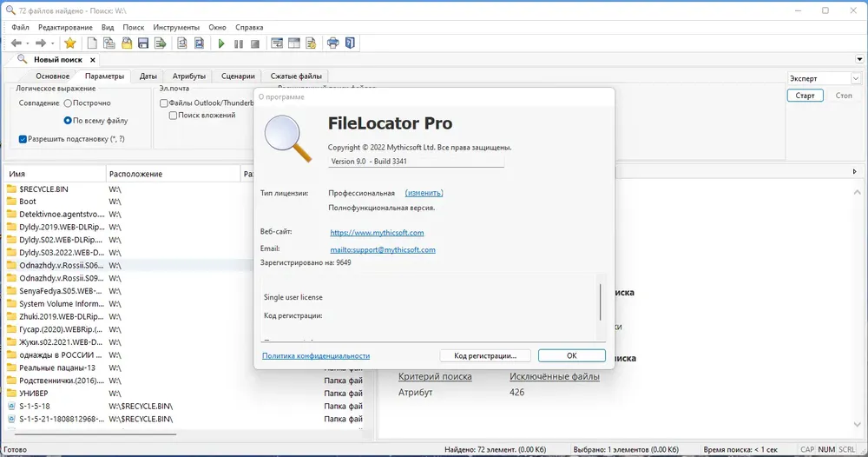Click the new search from current criteria icon
The height and width of the screenshot is (457, 868).
click(x=109, y=43)
